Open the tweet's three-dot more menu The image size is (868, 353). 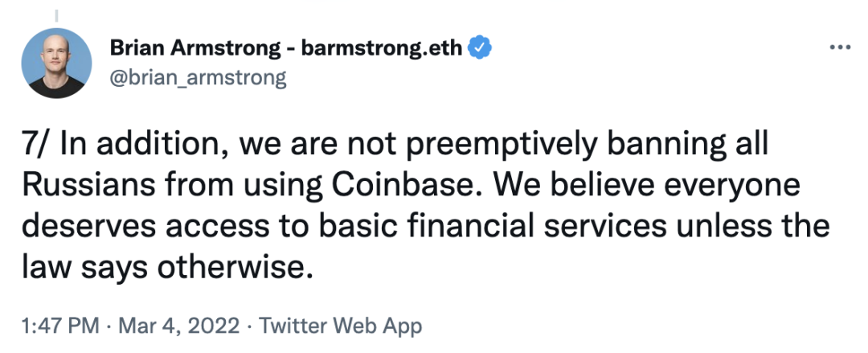click(839, 48)
